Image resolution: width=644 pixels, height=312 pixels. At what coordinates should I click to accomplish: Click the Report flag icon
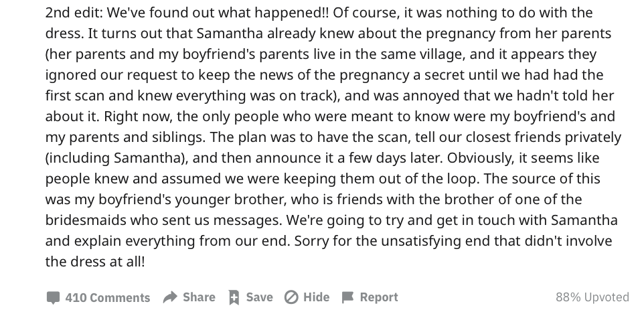(347, 297)
